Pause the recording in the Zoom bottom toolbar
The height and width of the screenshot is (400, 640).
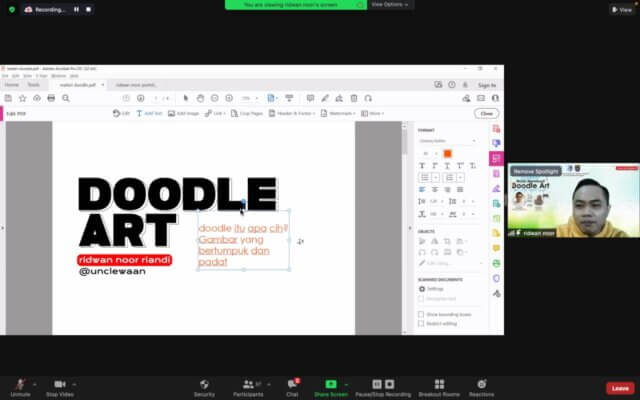[x=377, y=384]
